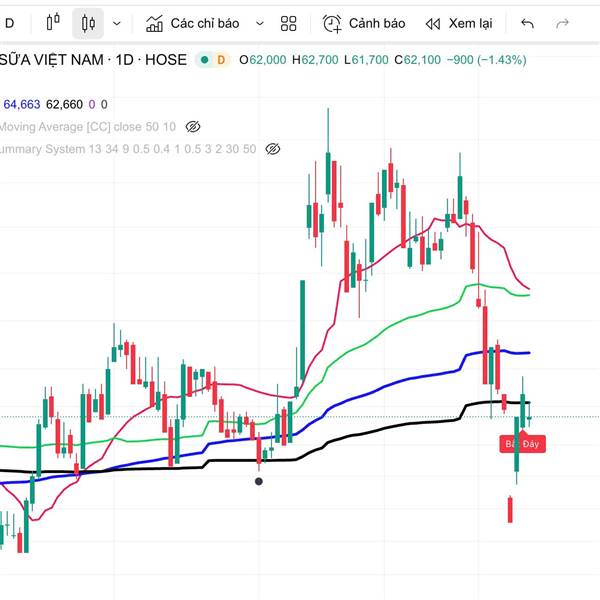Screen dimensions: 600x600
Task: Click the orange D data badge
Action: coord(221,60)
